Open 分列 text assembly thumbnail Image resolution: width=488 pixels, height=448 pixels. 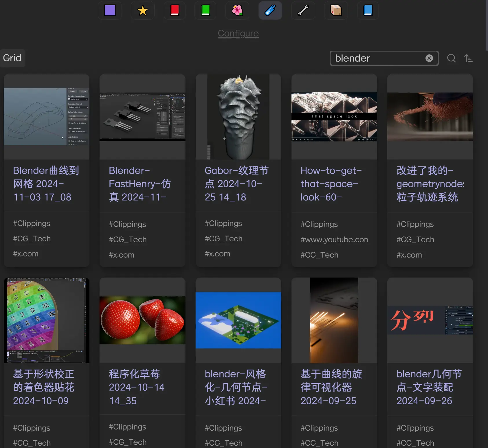pos(430,320)
